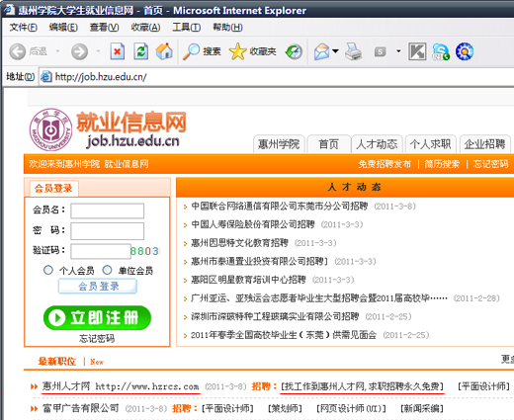
Task: Open the Back button history dropdown arrow
Action: (57, 51)
